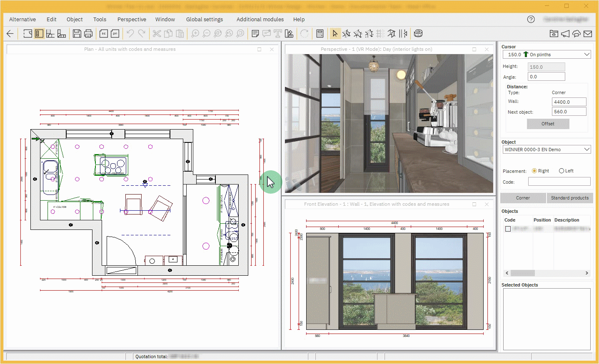Click the megaphone announcements icon

[565, 34]
